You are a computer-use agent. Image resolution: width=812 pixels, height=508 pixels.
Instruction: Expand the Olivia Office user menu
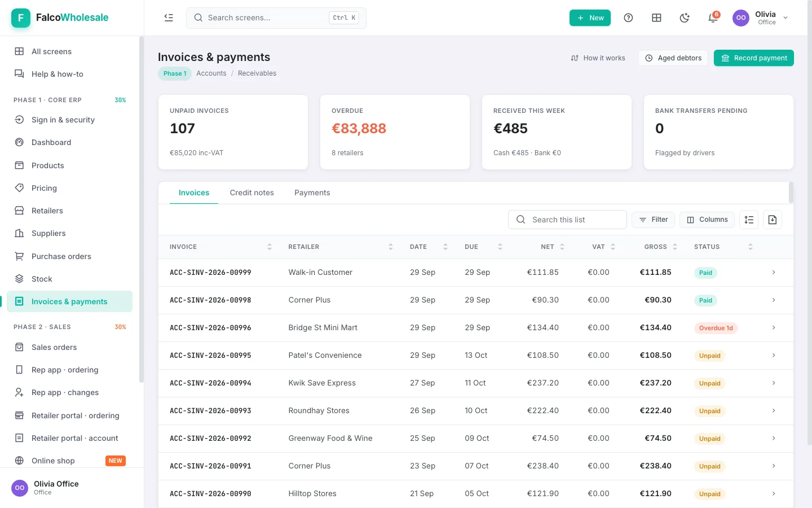[761, 17]
